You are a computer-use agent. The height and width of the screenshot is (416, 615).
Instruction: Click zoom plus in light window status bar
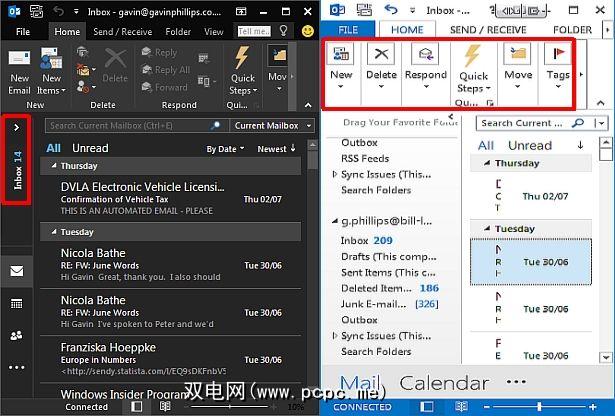point(593,407)
